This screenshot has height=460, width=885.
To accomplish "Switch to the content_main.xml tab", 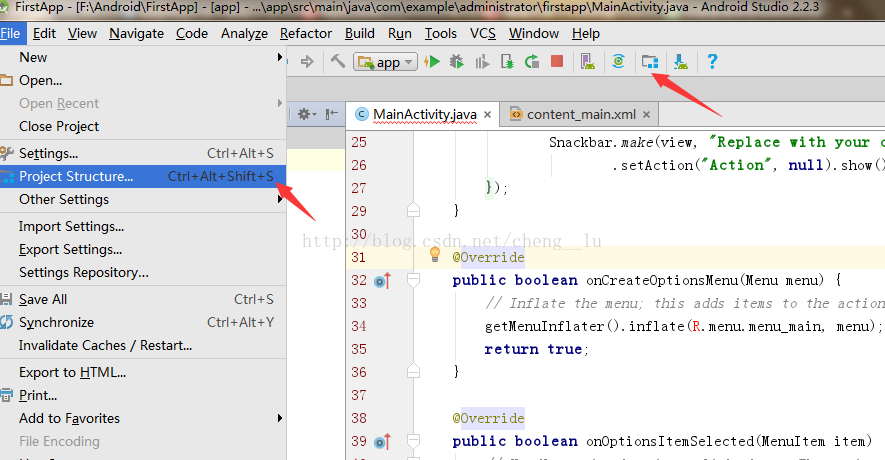I will [581, 115].
